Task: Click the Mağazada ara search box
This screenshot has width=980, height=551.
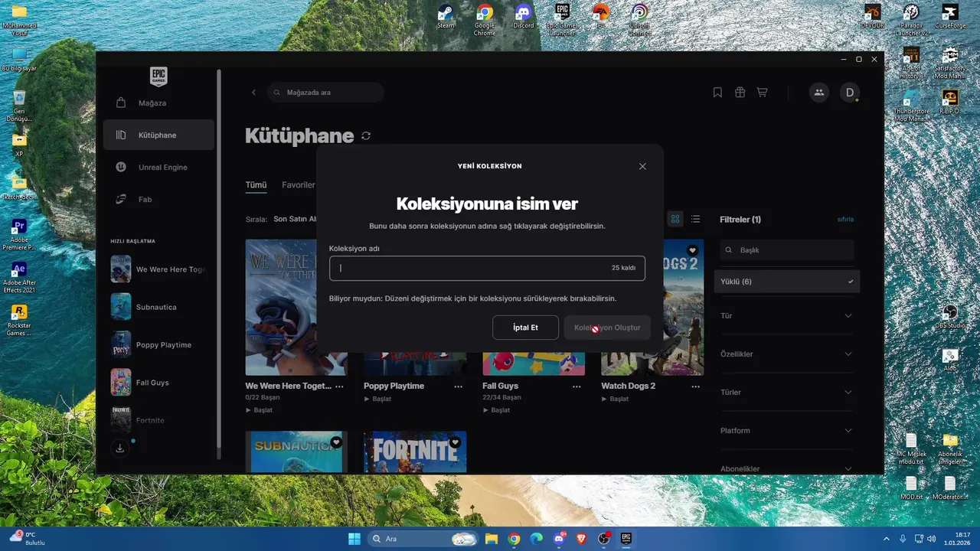Action: (x=326, y=93)
